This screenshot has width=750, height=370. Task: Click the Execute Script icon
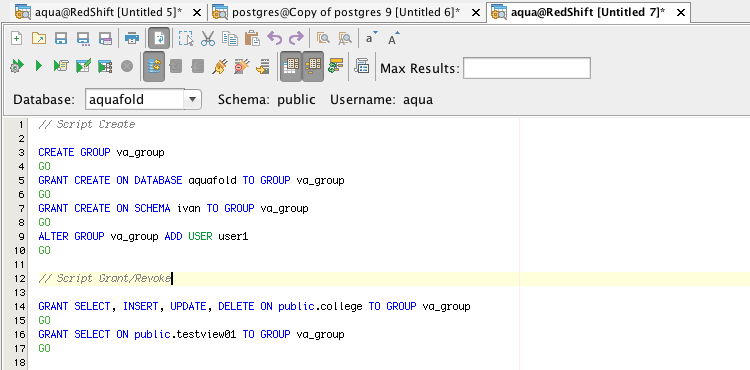pos(61,66)
